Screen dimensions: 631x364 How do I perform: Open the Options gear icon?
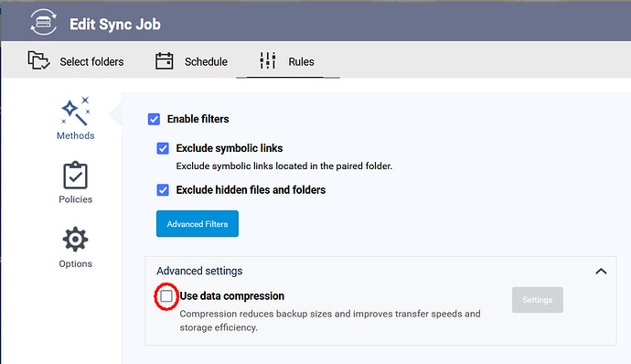point(75,240)
